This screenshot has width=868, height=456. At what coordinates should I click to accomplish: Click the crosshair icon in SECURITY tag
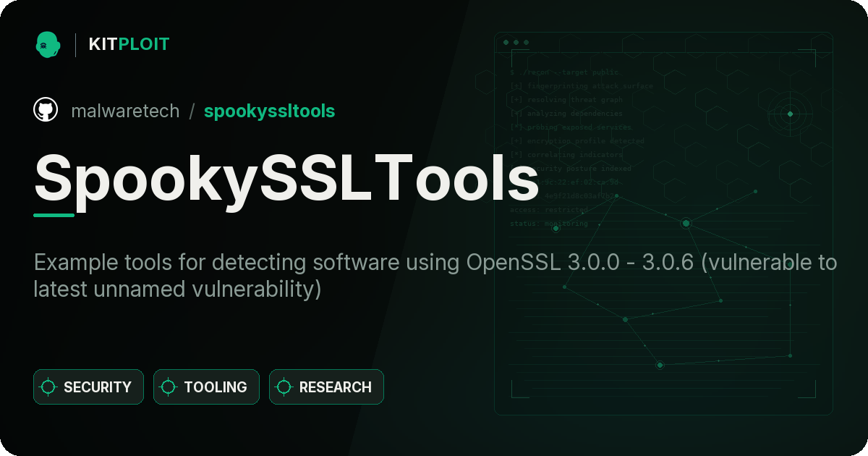click(x=48, y=387)
